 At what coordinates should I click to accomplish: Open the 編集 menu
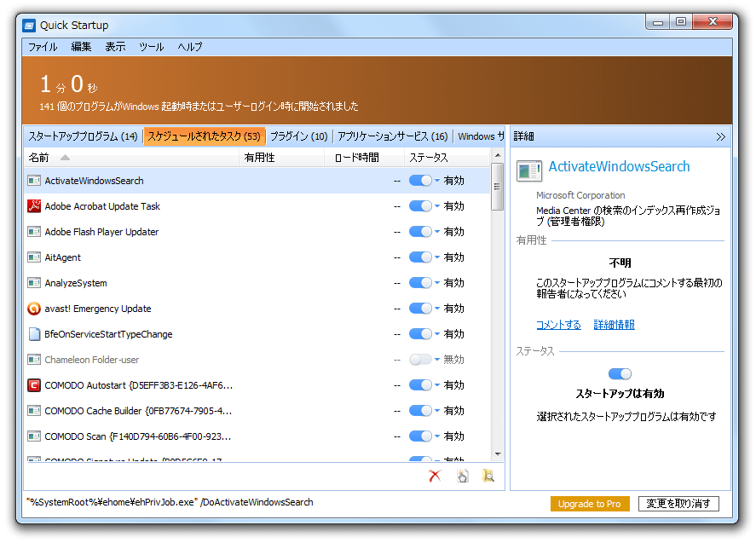[81, 47]
